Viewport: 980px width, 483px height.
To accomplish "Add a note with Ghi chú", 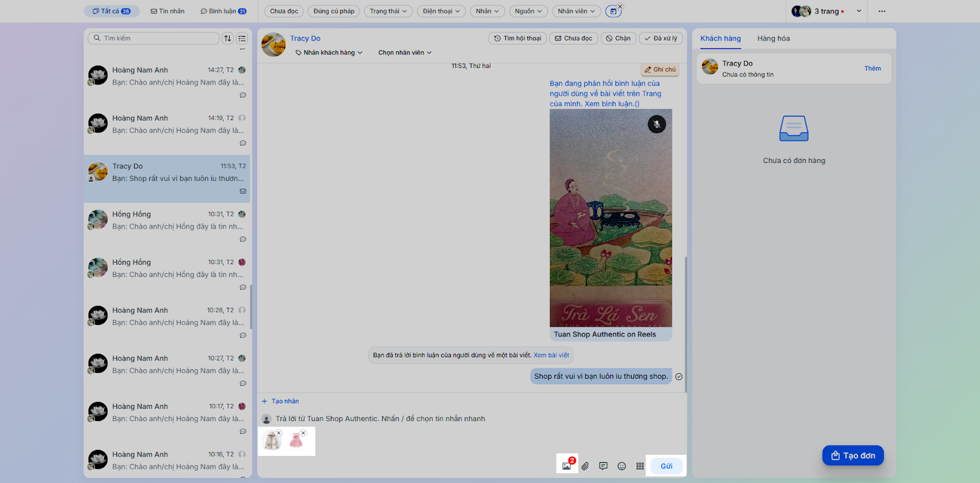I will coord(660,70).
